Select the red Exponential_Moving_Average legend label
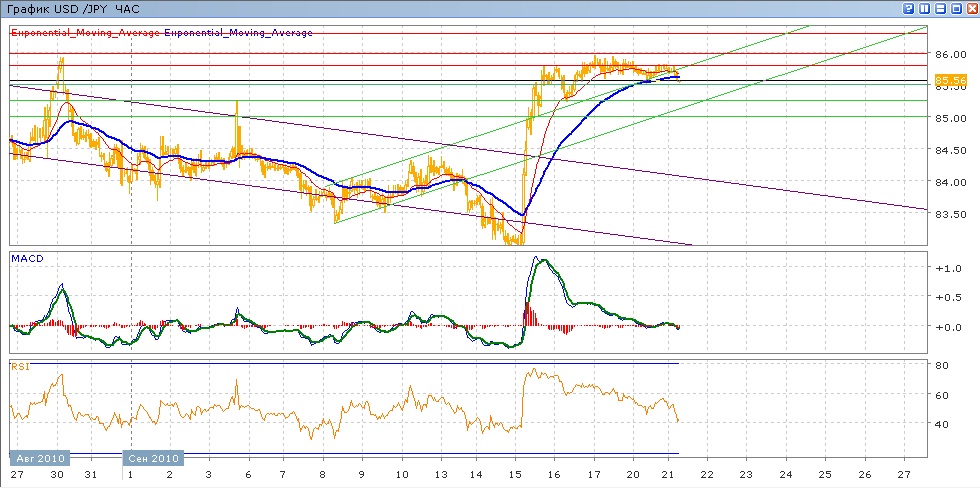The image size is (980, 488). [x=85, y=33]
